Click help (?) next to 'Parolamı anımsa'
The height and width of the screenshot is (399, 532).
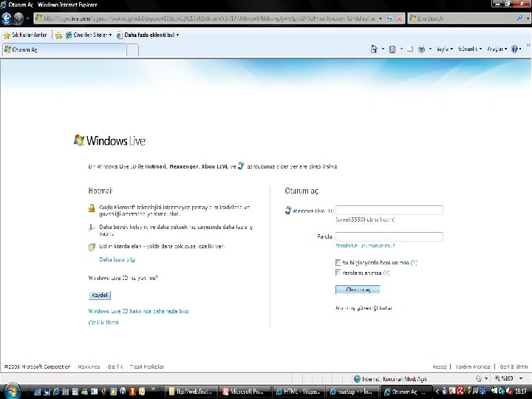pyautogui.click(x=386, y=273)
